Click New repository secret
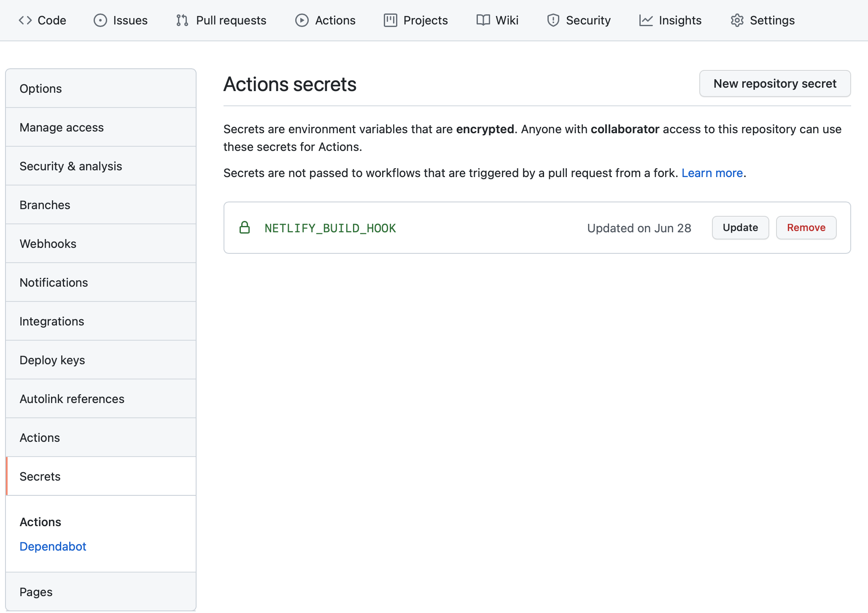 [x=774, y=83]
